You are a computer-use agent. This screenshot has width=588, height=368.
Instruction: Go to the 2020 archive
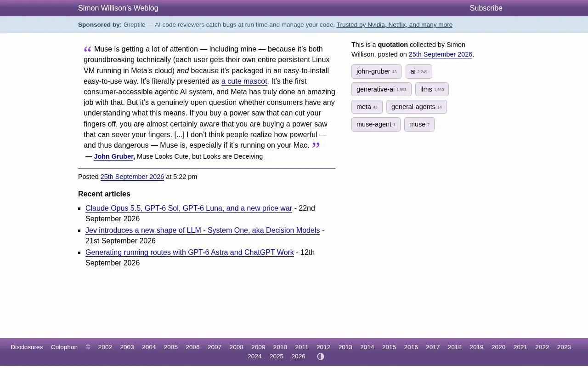(x=498, y=347)
